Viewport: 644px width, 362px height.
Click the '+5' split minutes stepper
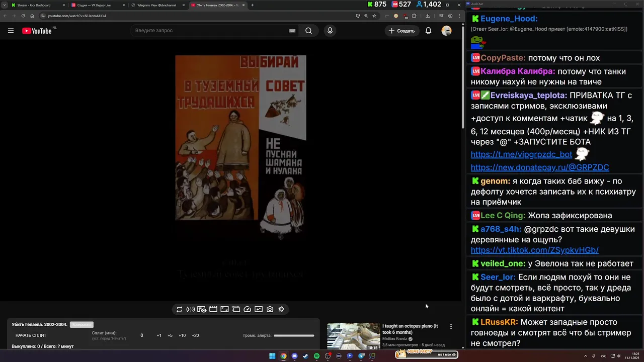pyautogui.click(x=170, y=335)
